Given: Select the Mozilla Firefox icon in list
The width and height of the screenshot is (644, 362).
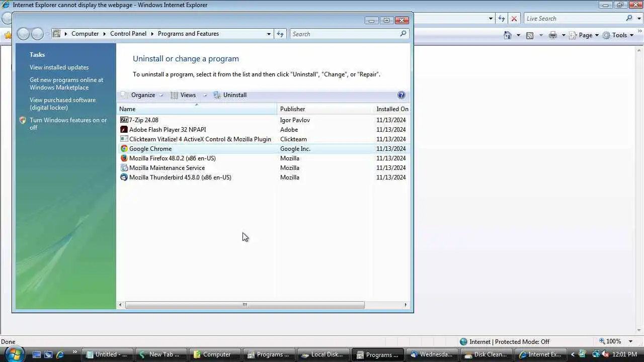Looking at the screenshot, I should [124, 158].
